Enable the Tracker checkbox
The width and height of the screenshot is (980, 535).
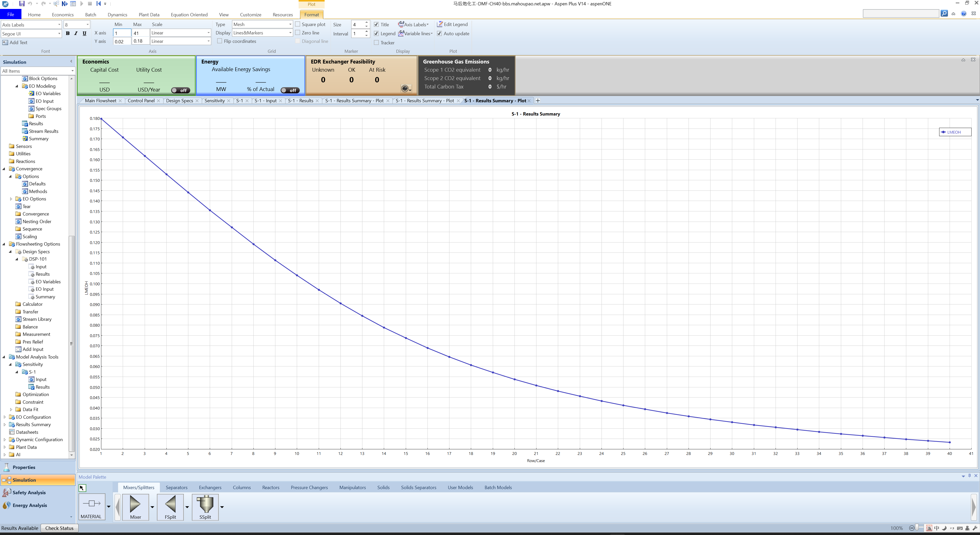pyautogui.click(x=376, y=43)
